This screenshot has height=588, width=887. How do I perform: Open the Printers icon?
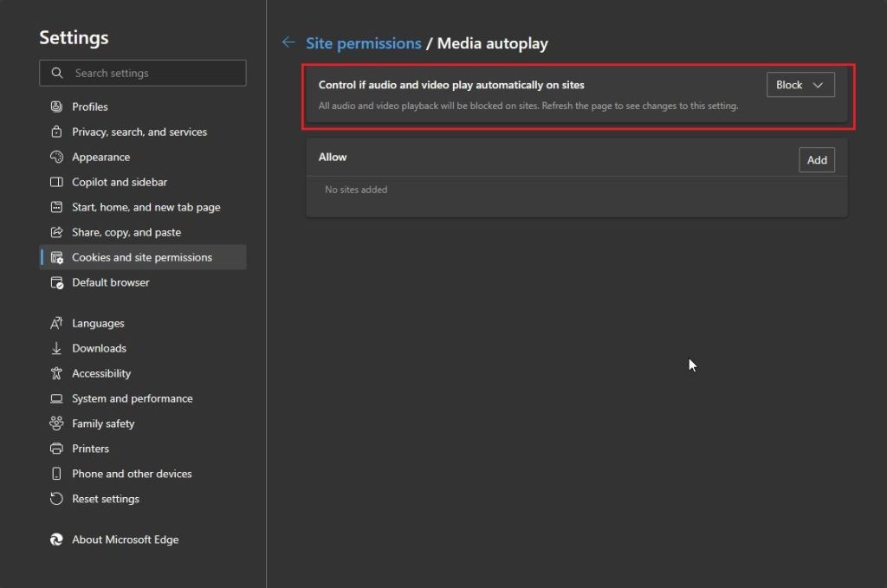click(x=55, y=448)
